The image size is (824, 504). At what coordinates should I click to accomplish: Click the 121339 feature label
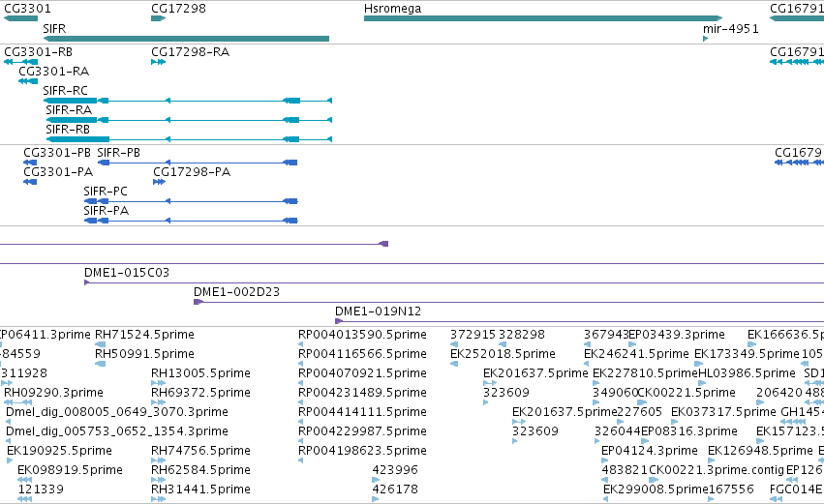(x=41, y=489)
